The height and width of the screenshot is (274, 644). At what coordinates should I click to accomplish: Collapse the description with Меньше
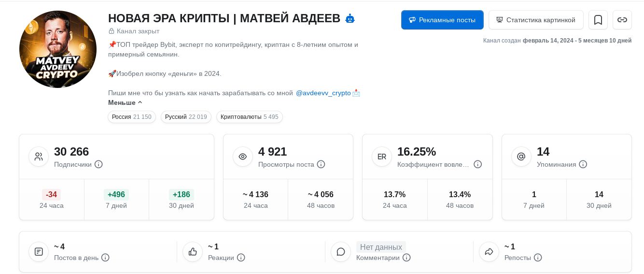pos(125,102)
